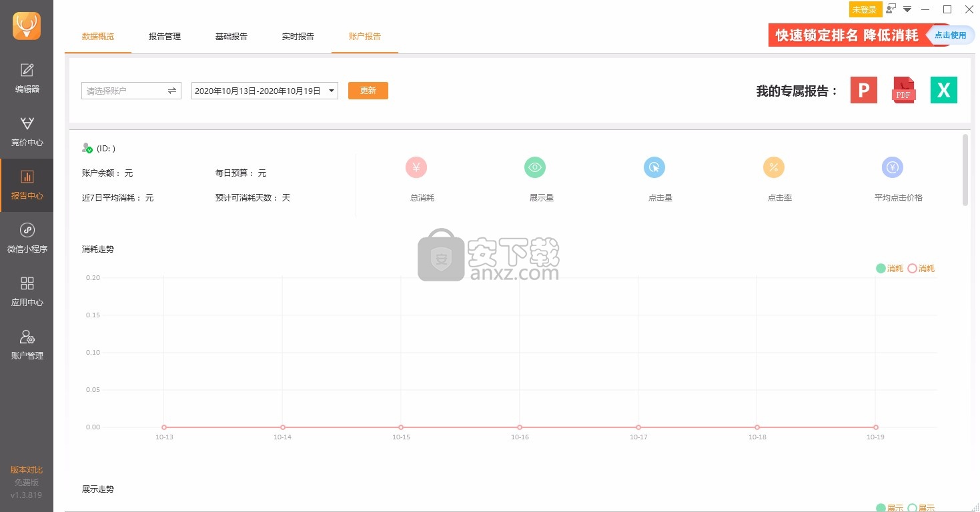Click the orange deer app logo
Viewport: 980px width, 512px height.
click(27, 26)
